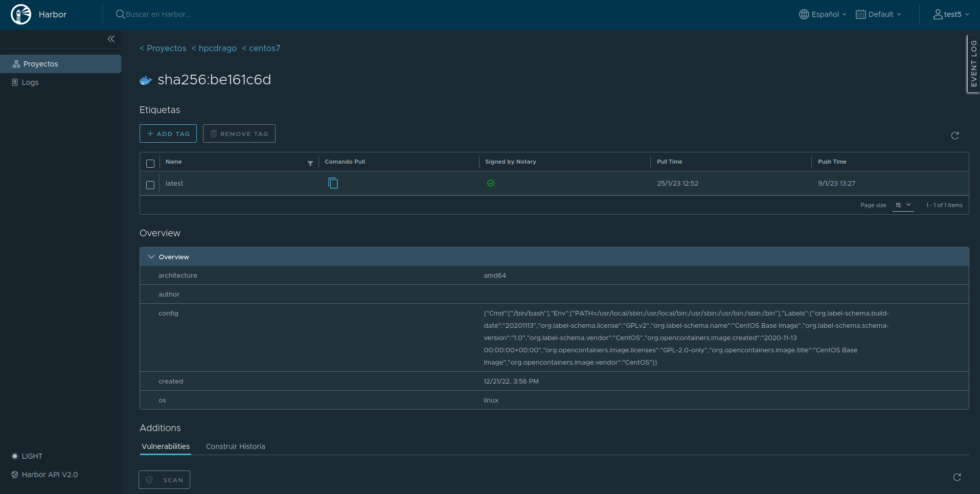Filter tags by Name column
The width and height of the screenshot is (980, 494).
pyautogui.click(x=310, y=163)
